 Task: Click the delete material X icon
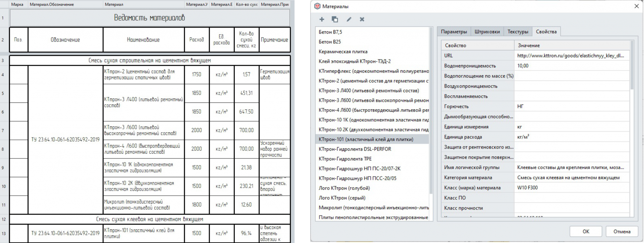point(362,19)
